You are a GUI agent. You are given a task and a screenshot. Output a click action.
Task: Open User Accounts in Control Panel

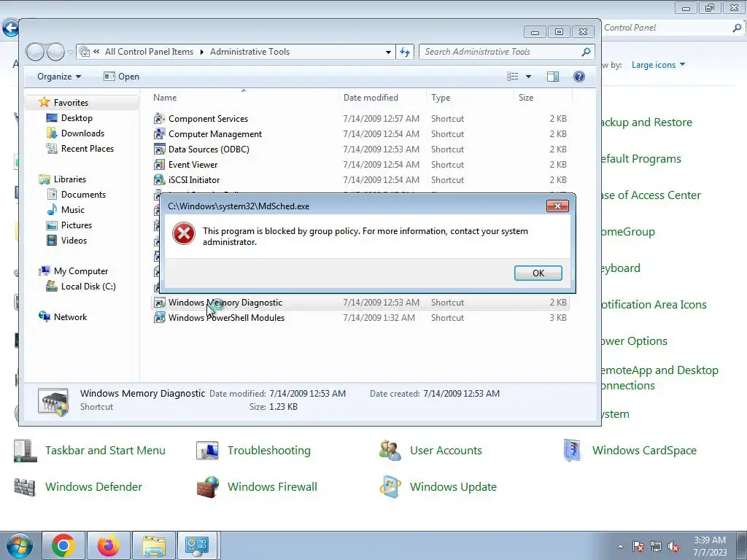coord(446,450)
